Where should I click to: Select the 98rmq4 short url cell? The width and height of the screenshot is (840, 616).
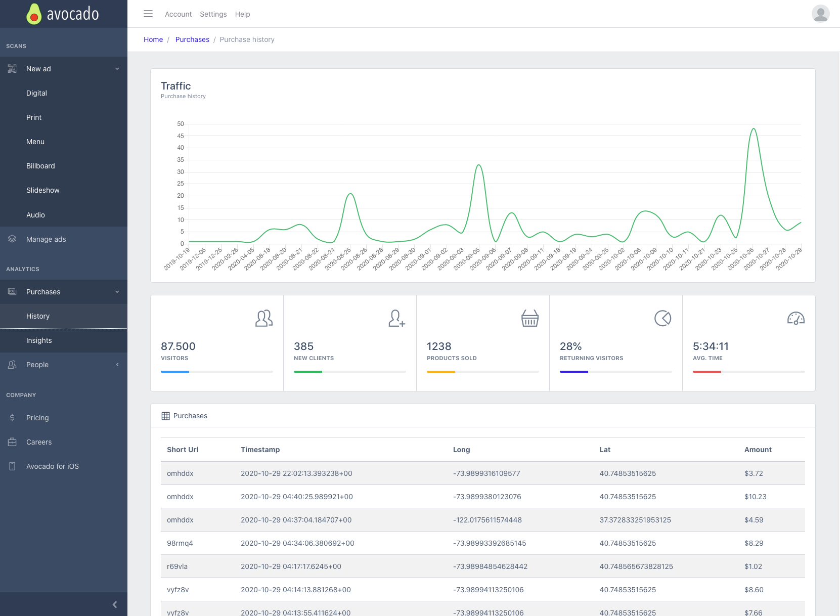[x=180, y=543]
